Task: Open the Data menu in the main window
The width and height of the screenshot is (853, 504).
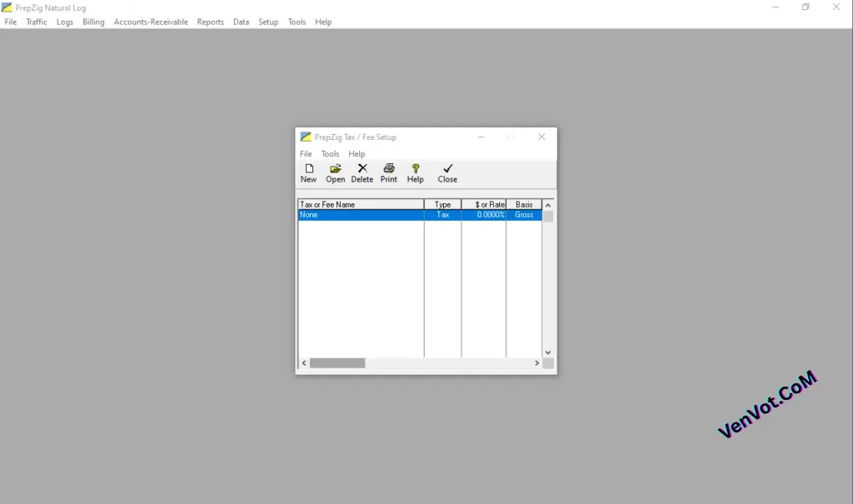Action: (241, 22)
